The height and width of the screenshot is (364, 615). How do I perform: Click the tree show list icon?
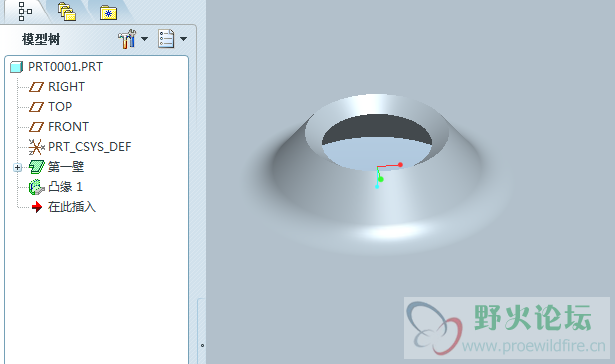[166, 39]
